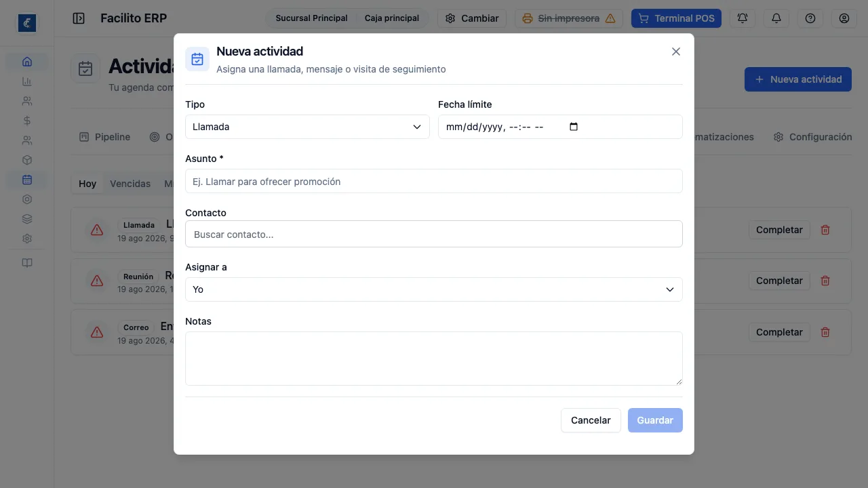Open the help question mark icon
The height and width of the screenshot is (488, 868).
[810, 18]
